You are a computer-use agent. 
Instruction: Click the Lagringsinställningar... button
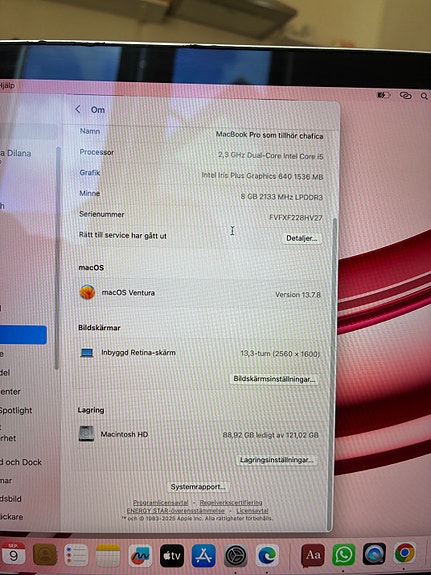coord(277,459)
